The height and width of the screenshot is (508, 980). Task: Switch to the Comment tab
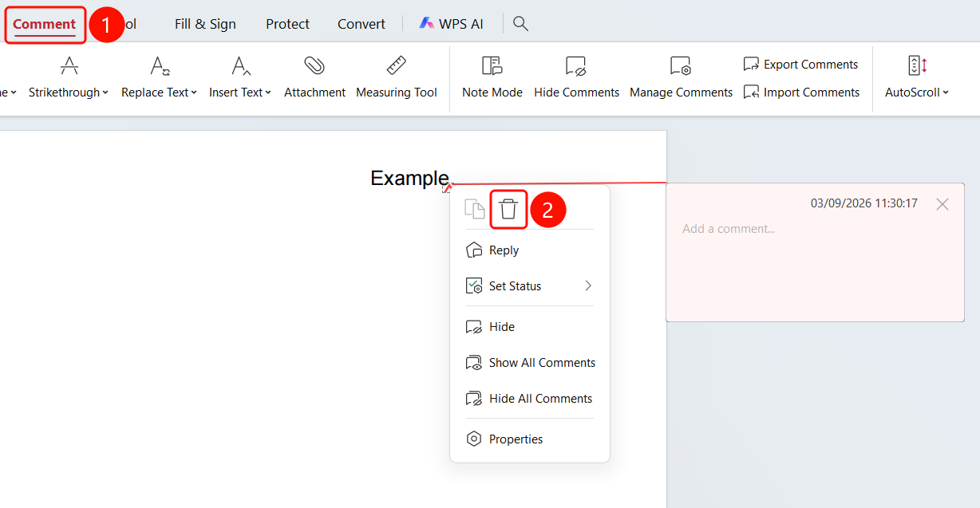45,24
